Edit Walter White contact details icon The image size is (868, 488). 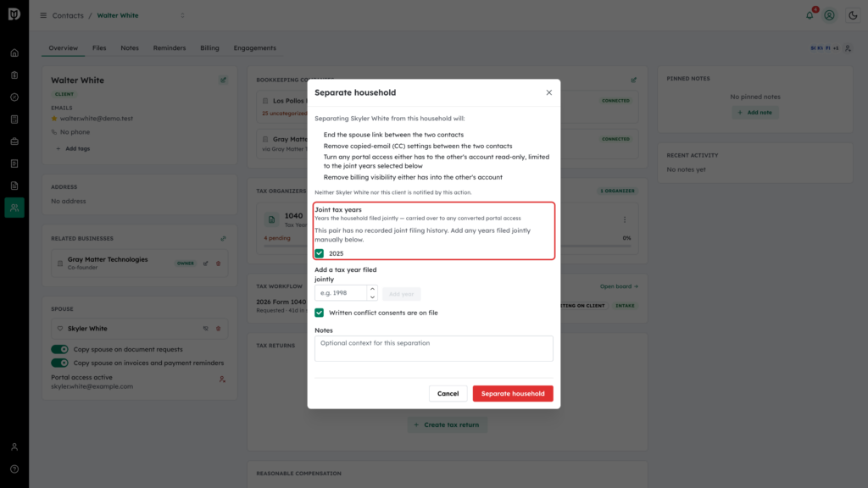click(x=223, y=80)
